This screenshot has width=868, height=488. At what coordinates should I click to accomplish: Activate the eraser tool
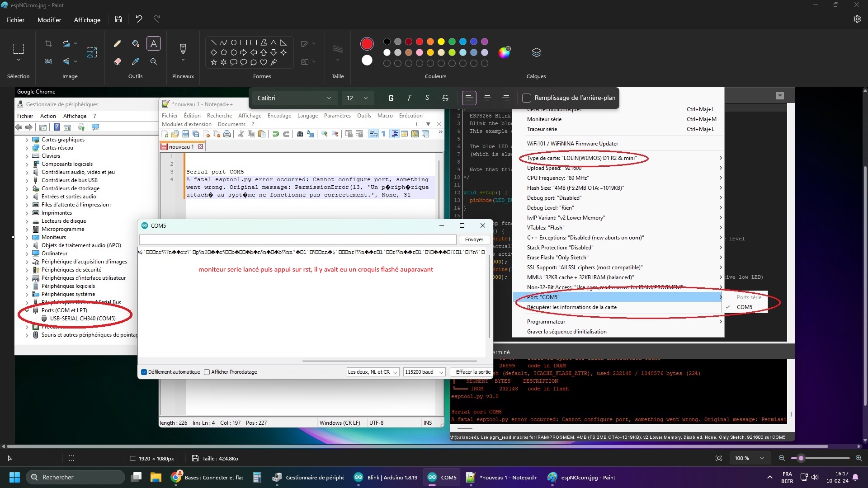pos(118,61)
